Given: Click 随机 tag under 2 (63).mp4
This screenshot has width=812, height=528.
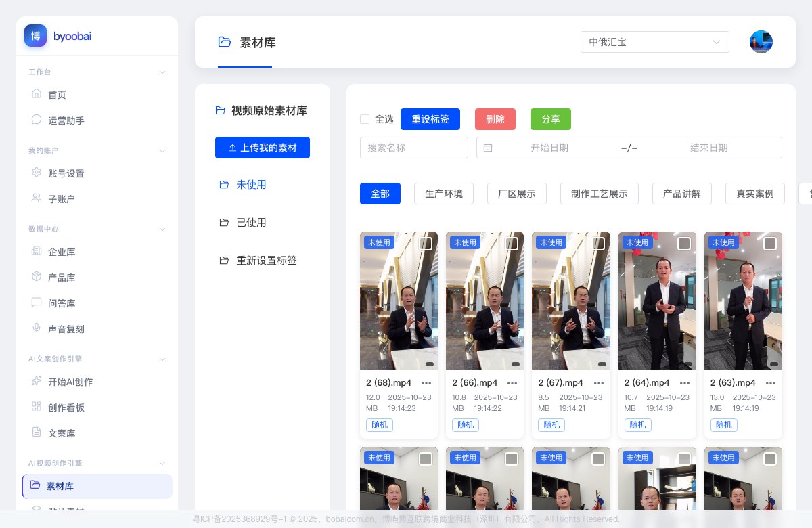Looking at the screenshot, I should pyautogui.click(x=724, y=425).
